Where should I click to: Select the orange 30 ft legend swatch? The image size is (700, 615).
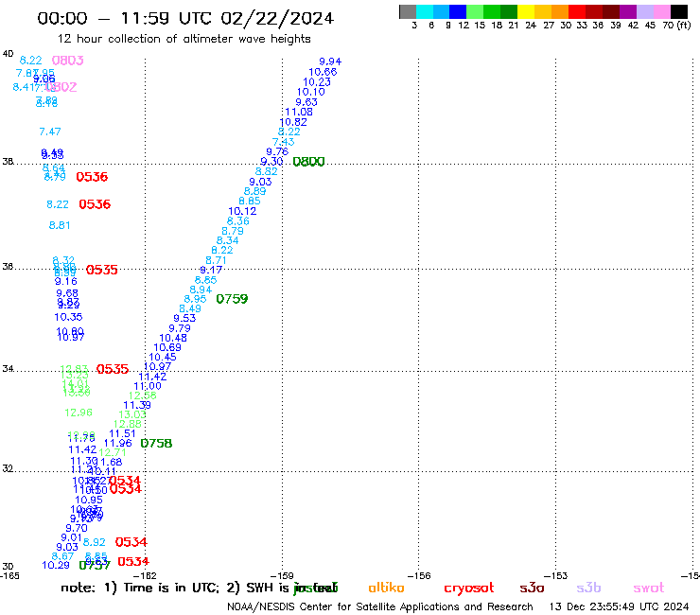[560, 11]
